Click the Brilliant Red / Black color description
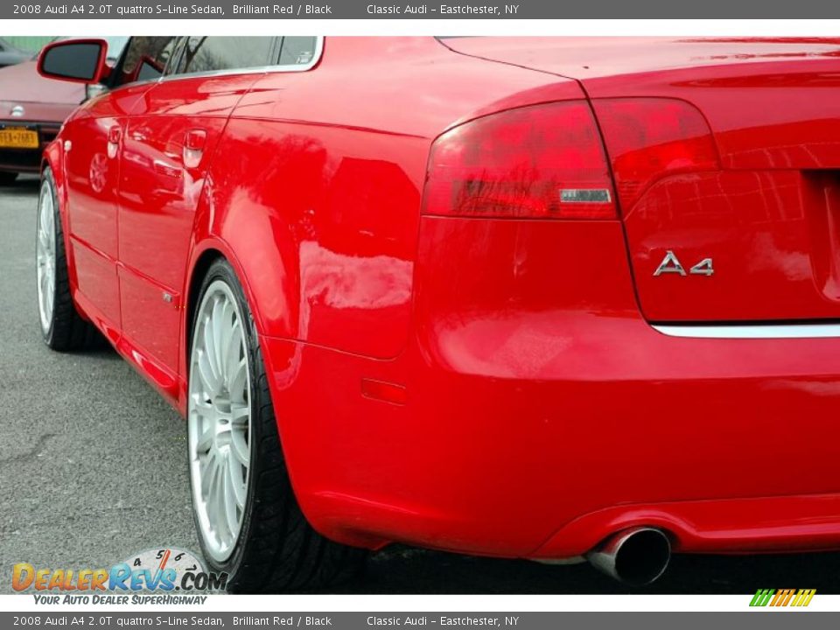Screen dimensions: 840x630 click(282, 8)
